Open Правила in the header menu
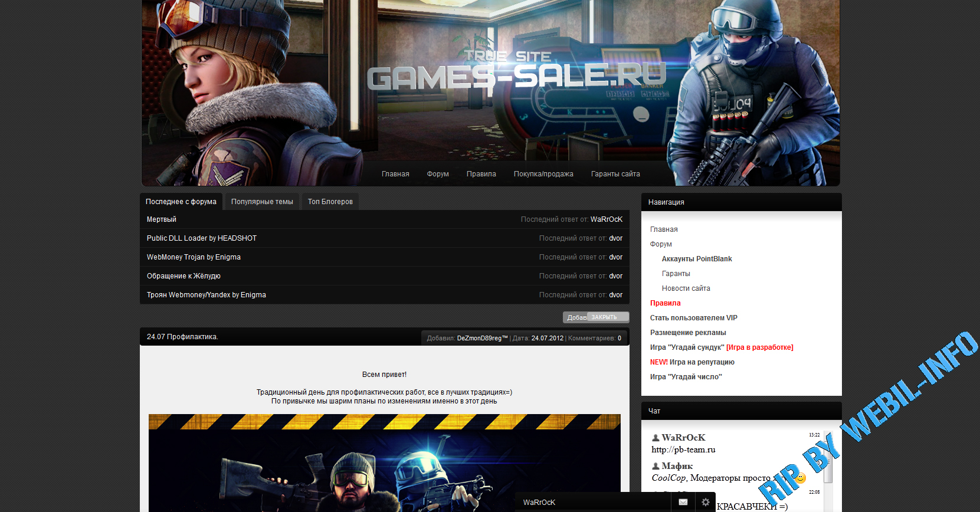Viewport: 980px width, 512px height. coord(481,174)
